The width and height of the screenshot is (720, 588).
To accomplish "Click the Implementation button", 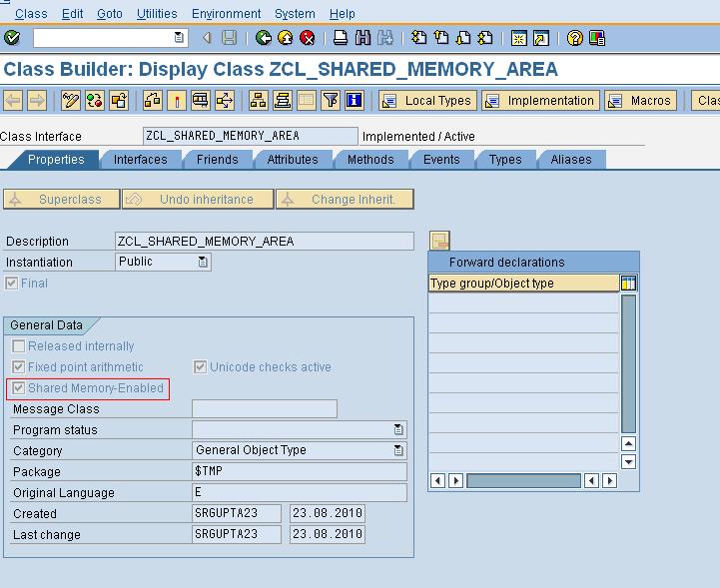I will [540, 101].
